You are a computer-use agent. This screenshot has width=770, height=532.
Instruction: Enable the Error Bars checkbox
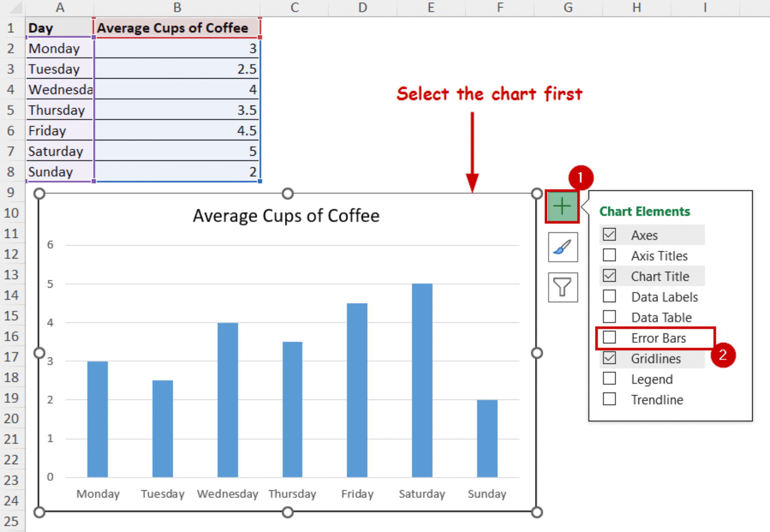click(609, 338)
